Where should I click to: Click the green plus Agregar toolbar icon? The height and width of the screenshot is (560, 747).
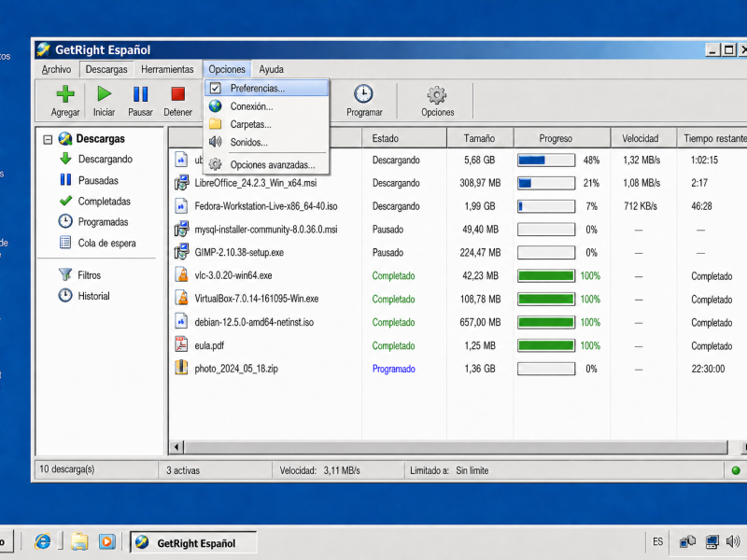65,94
